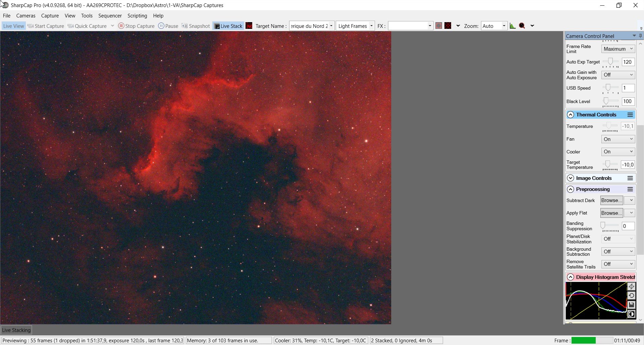Click the selection area toolbar icon

pos(438,26)
